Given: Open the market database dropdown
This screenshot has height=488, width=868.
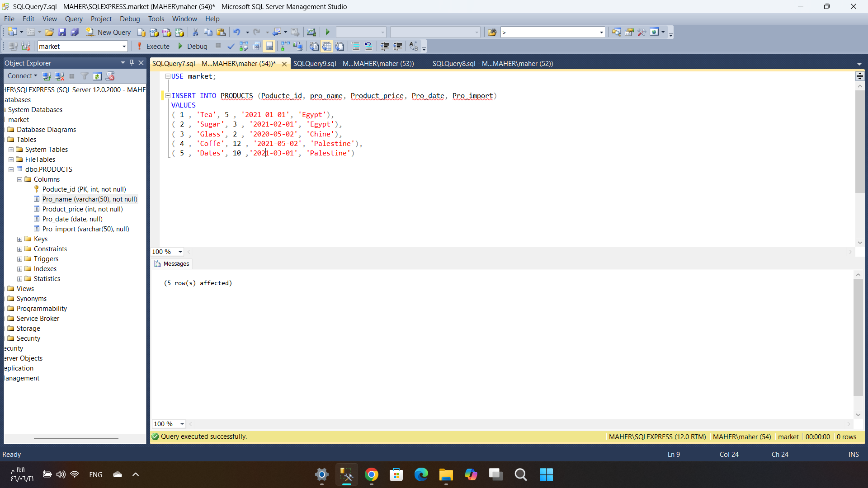Looking at the screenshot, I should [x=124, y=46].
